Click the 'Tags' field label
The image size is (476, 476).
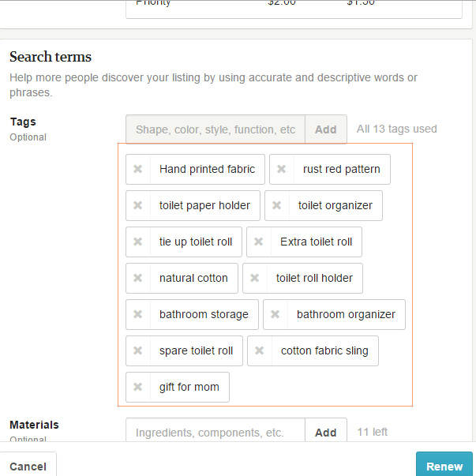pos(23,122)
